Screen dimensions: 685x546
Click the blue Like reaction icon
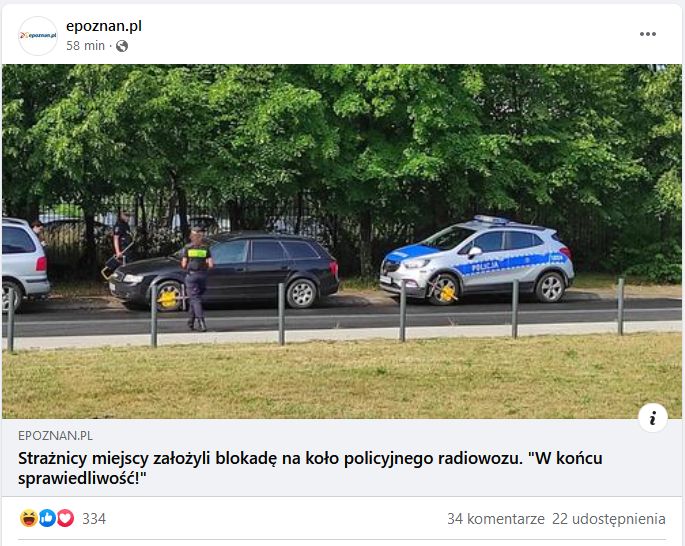tap(47, 518)
